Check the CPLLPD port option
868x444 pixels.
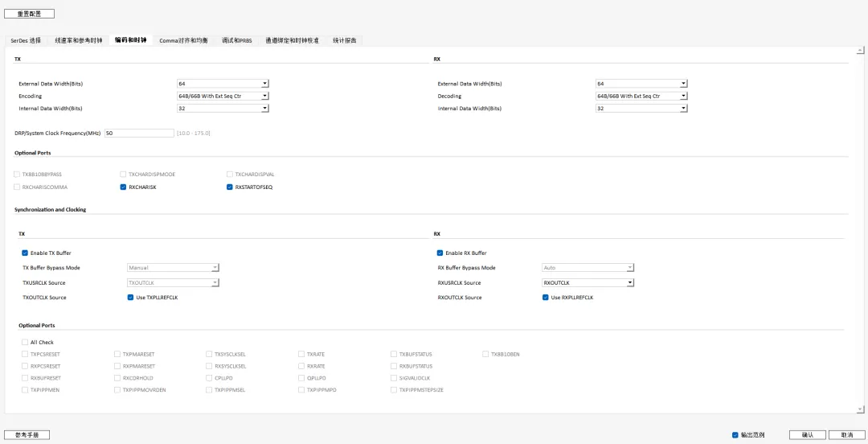[209, 378]
